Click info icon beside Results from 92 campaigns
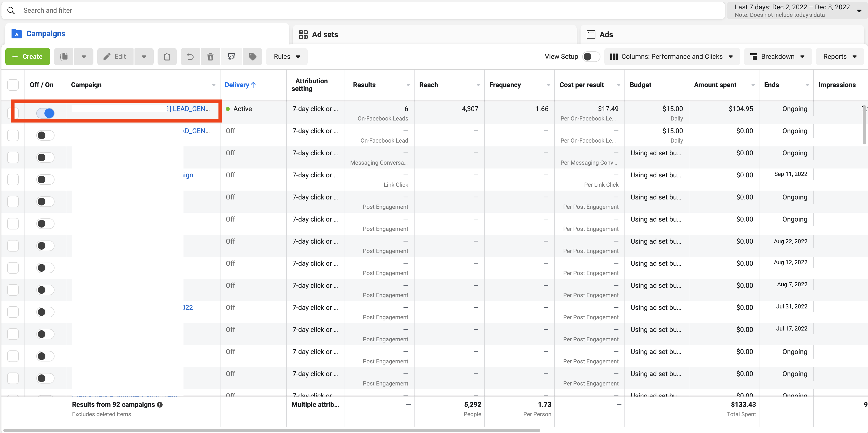The image size is (868, 433). pyautogui.click(x=160, y=405)
